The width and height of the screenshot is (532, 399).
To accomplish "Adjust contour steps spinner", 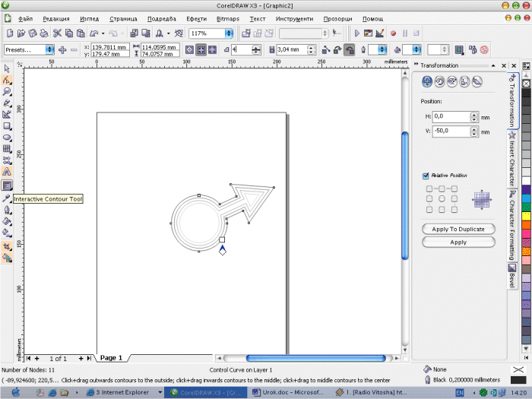I will tap(256, 50).
